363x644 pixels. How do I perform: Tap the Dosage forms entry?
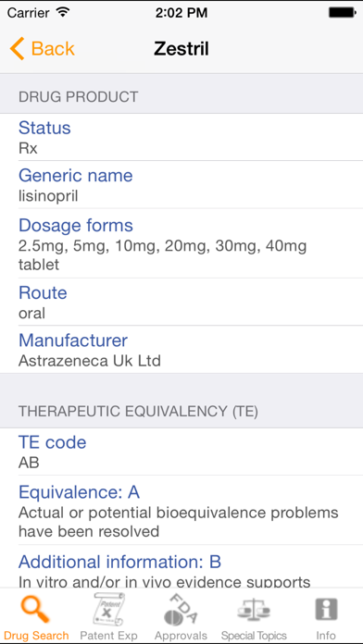click(x=181, y=243)
